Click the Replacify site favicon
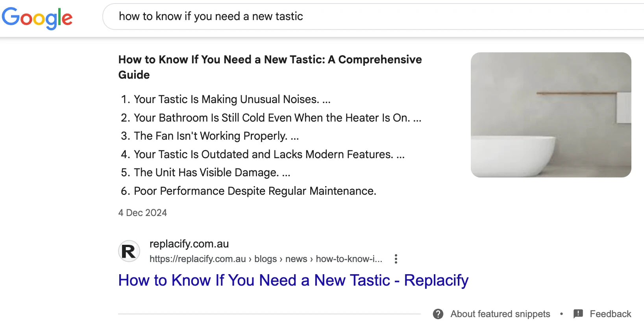 click(x=129, y=251)
